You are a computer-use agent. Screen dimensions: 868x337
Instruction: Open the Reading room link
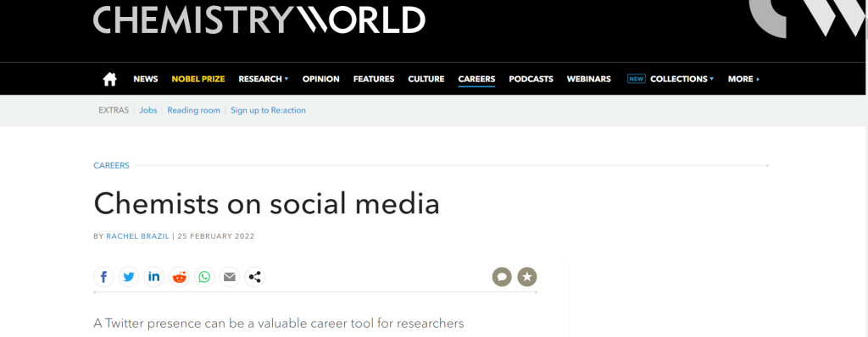[x=194, y=110]
